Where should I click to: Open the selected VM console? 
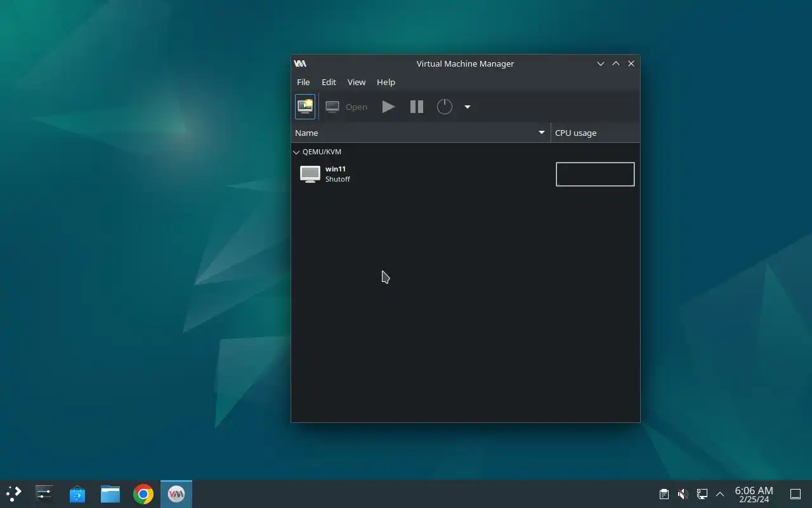346,107
